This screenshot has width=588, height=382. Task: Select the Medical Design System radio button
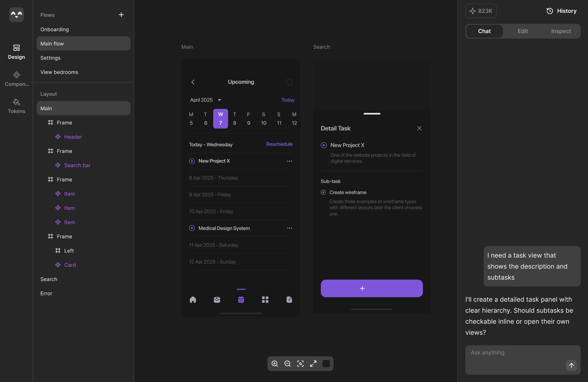tap(192, 228)
